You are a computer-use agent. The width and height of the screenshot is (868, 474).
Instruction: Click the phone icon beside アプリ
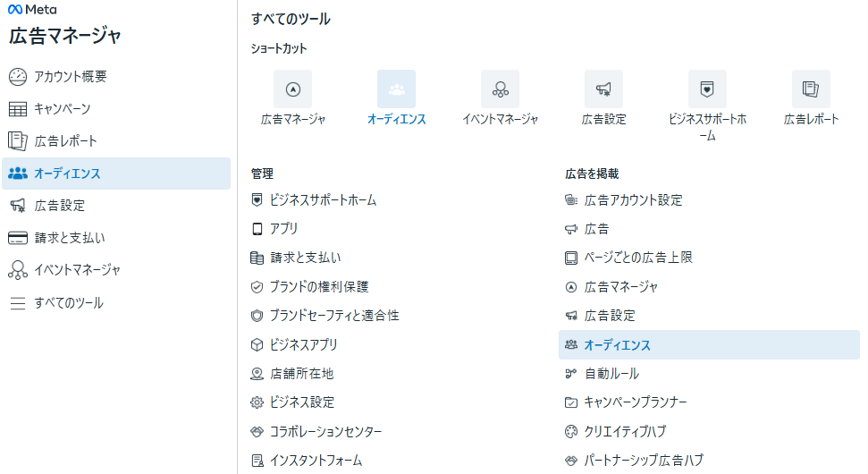point(257,229)
